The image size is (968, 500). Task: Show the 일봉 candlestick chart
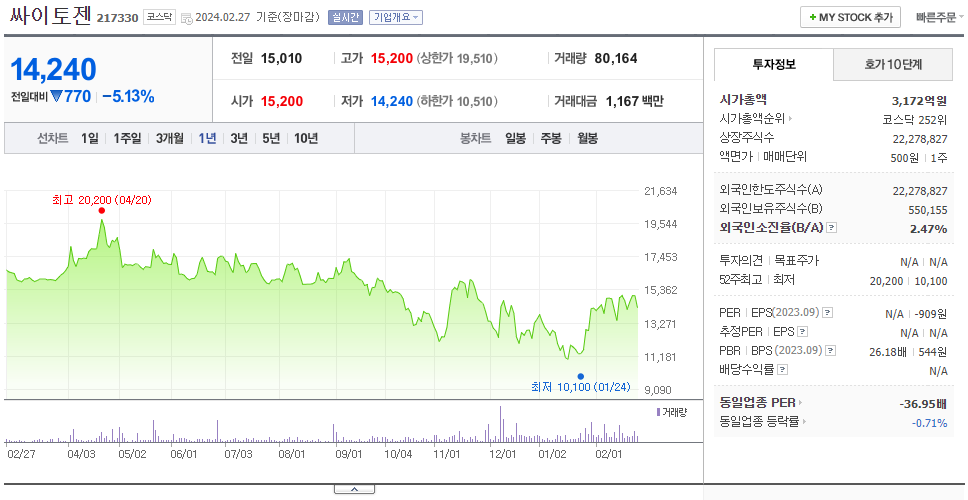coord(515,138)
